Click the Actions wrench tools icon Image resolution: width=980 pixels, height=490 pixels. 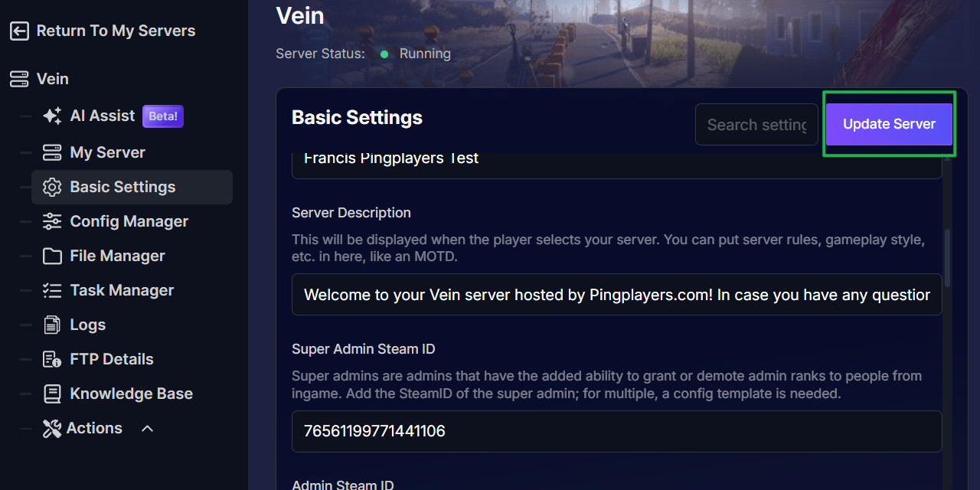coord(52,429)
